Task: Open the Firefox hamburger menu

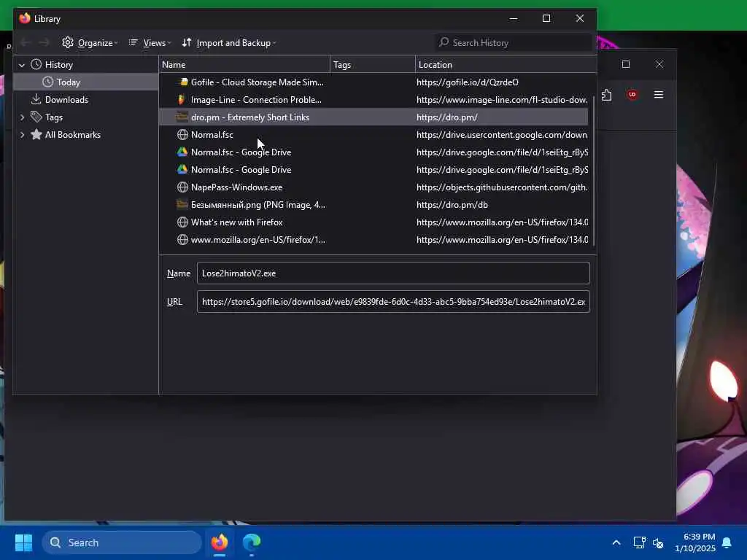Action: [659, 95]
